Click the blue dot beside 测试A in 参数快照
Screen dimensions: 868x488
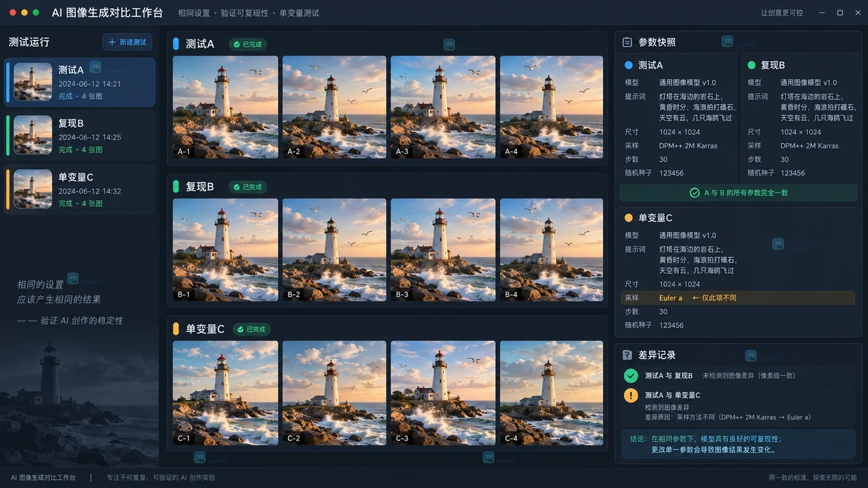coord(629,65)
